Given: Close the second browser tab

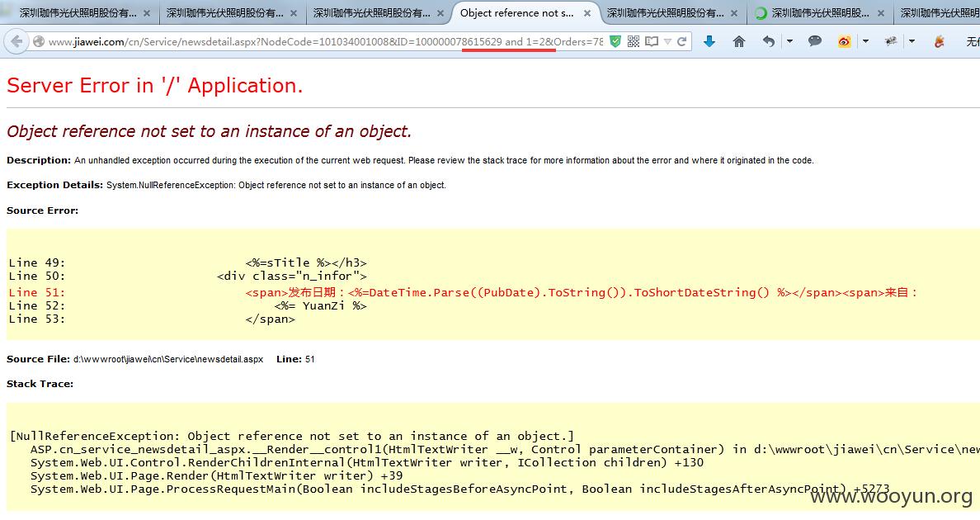Looking at the screenshot, I should tap(293, 12).
